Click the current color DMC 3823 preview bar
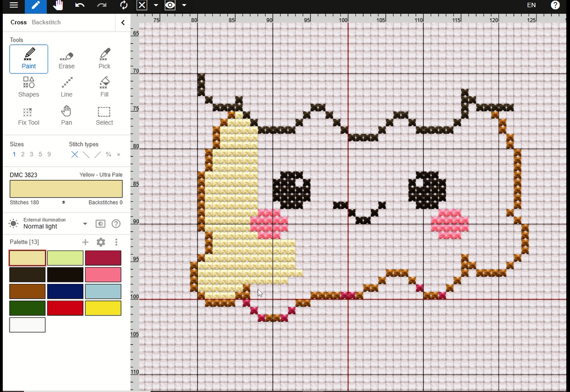The height and width of the screenshot is (392, 570). click(x=66, y=189)
